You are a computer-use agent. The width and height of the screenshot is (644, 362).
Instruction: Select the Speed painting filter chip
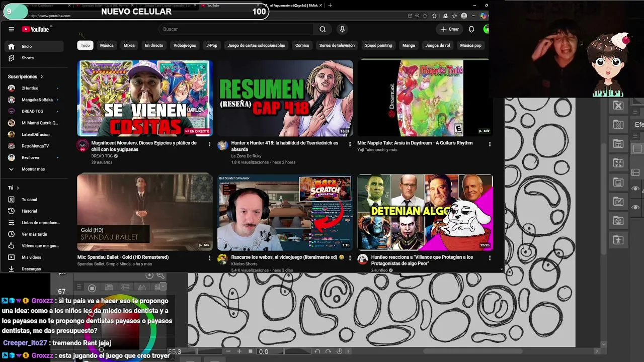point(378,45)
